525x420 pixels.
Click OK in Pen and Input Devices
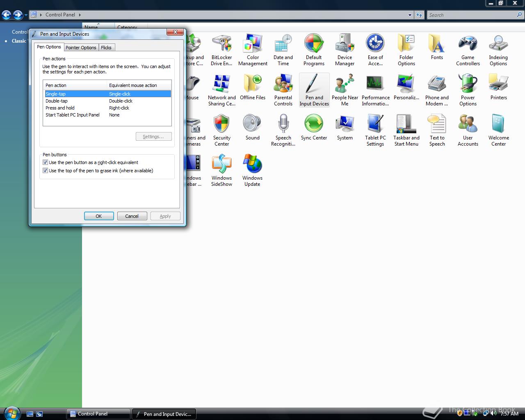[x=99, y=216]
